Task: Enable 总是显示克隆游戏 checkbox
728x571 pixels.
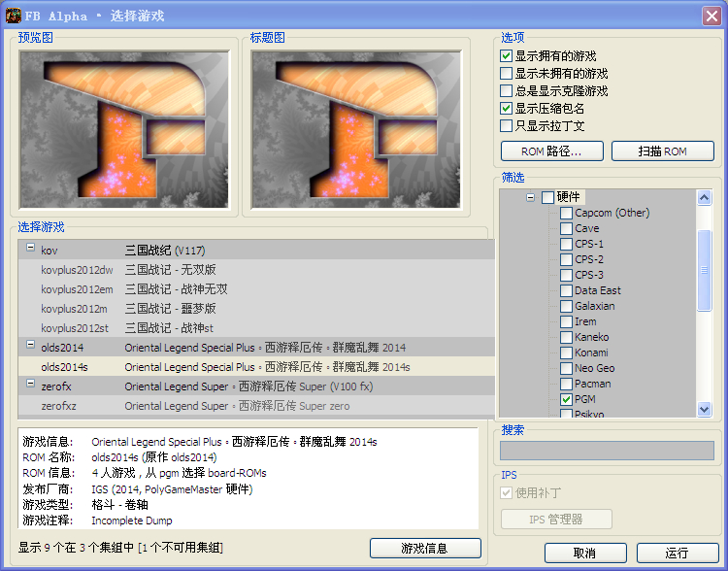Action: coord(506,91)
